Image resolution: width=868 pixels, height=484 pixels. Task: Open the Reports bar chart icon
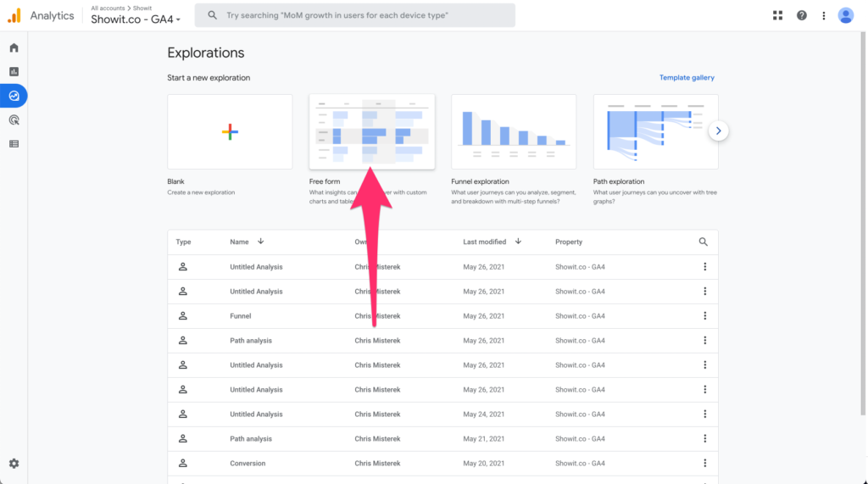coord(14,72)
